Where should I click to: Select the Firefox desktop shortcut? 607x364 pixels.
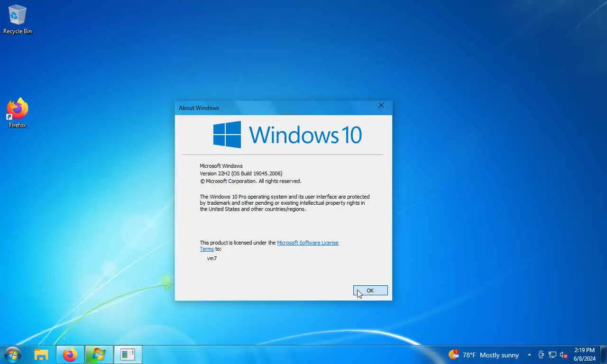point(18,113)
